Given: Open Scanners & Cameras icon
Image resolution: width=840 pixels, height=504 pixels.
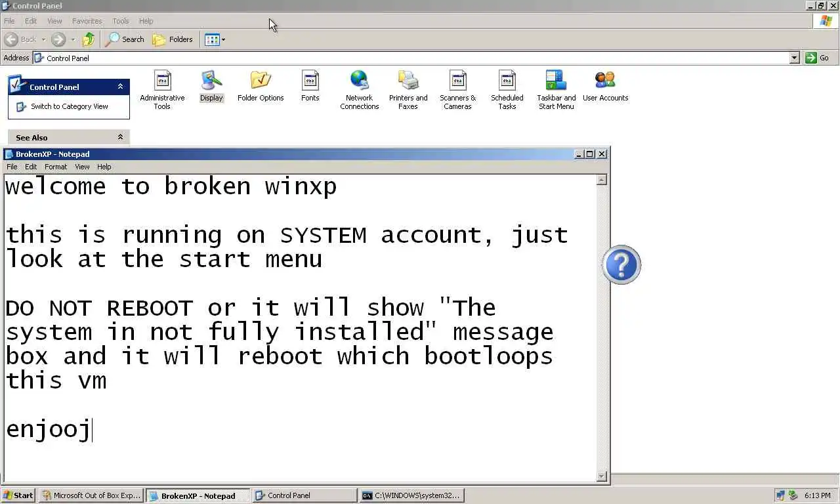Looking at the screenshot, I should pyautogui.click(x=457, y=90).
